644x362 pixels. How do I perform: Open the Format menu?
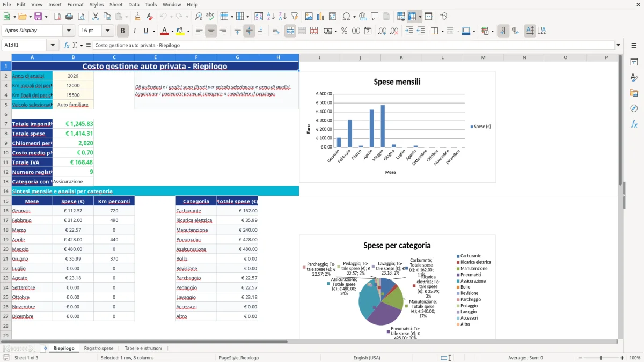click(75, 4)
